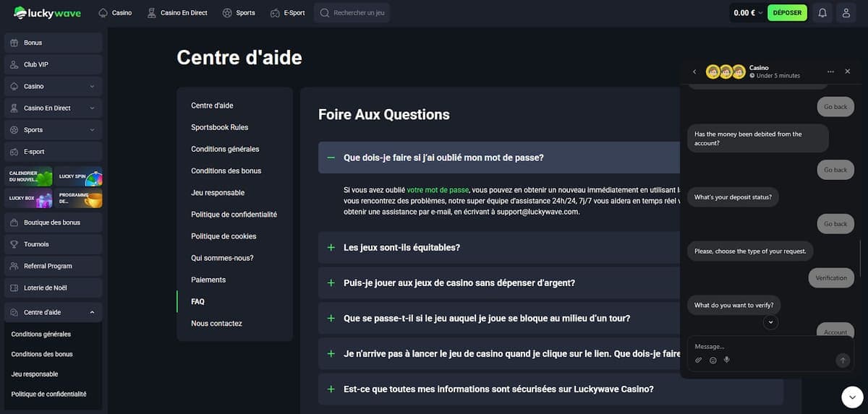The height and width of the screenshot is (414, 868).
Task: Open emoji picker in chat
Action: click(x=712, y=360)
